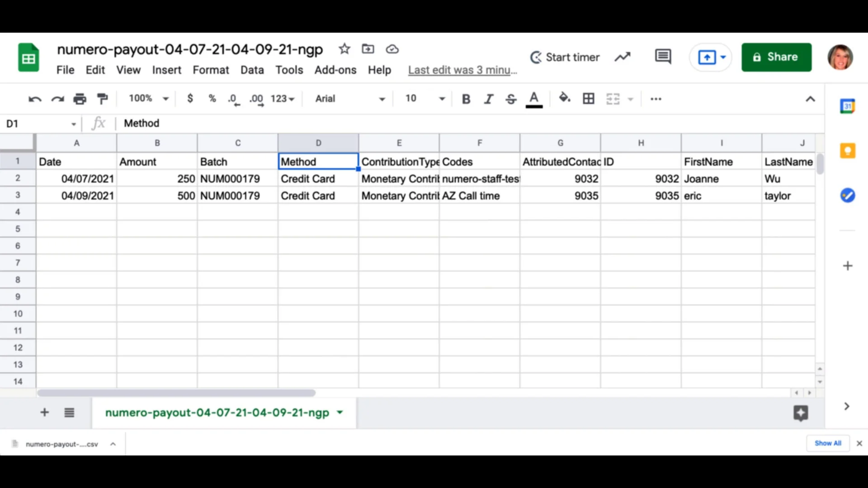Open the Help menu

pyautogui.click(x=379, y=70)
